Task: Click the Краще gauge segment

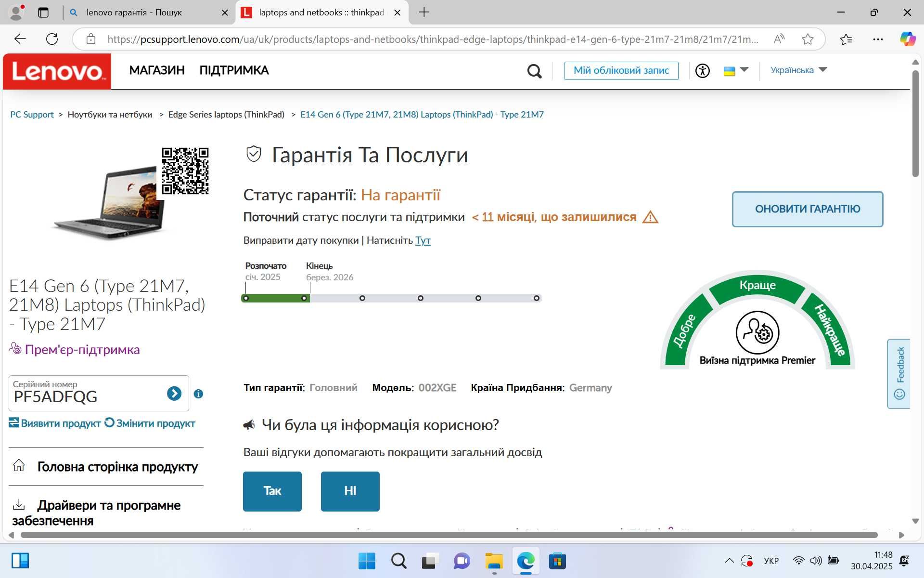Action: [x=757, y=285]
